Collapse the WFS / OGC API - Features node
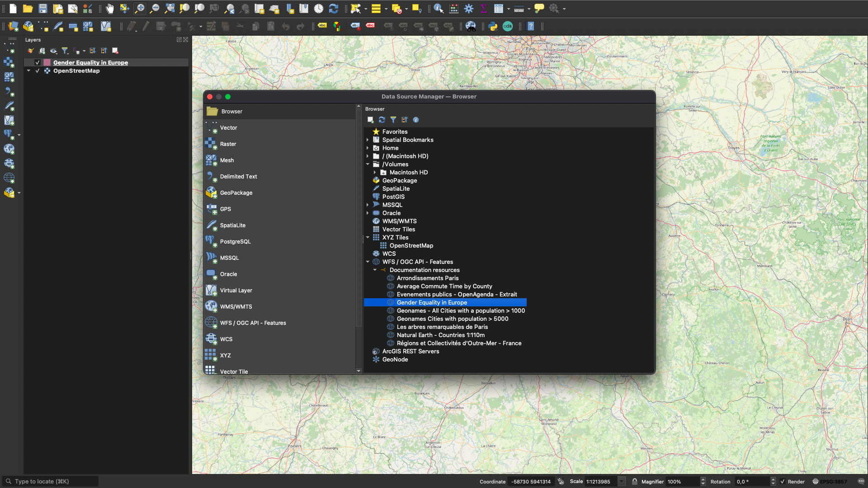Image resolution: width=868 pixels, height=488 pixels. coord(368,262)
